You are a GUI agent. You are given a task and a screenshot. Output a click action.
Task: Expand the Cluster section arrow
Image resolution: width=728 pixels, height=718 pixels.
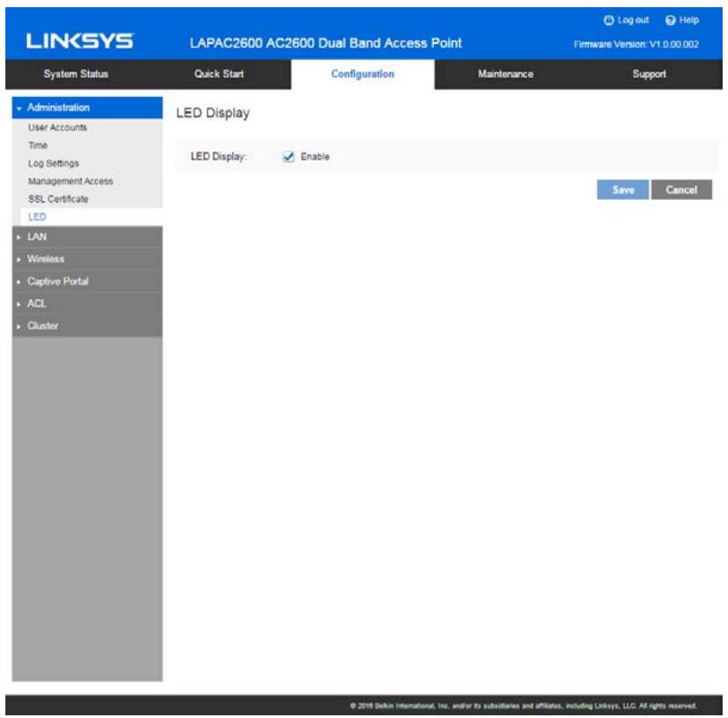pos(19,326)
